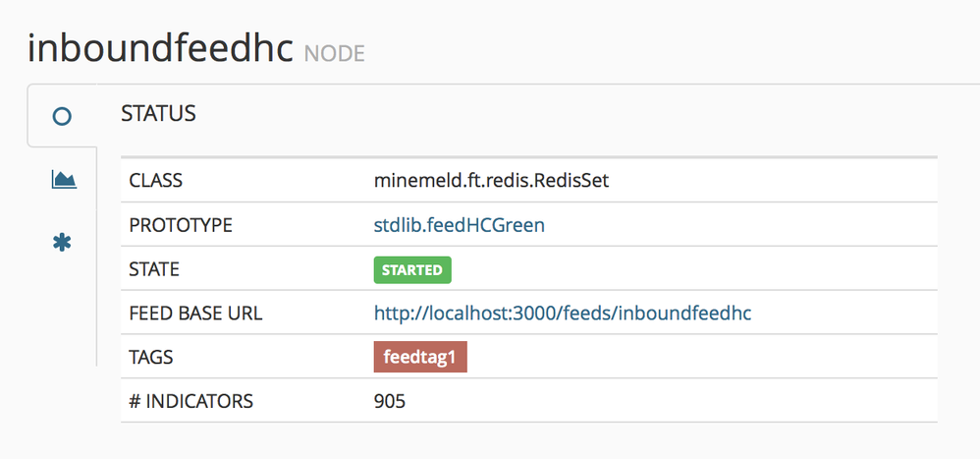
Task: Select the # INDICATORS row label
Action: [x=191, y=401]
